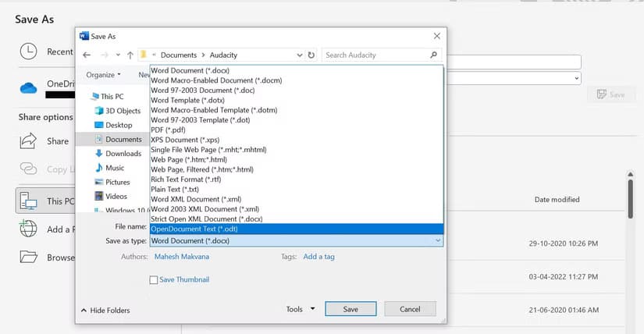Image resolution: width=644 pixels, height=334 pixels.
Task: Close the Save As dialog
Action: [437, 36]
